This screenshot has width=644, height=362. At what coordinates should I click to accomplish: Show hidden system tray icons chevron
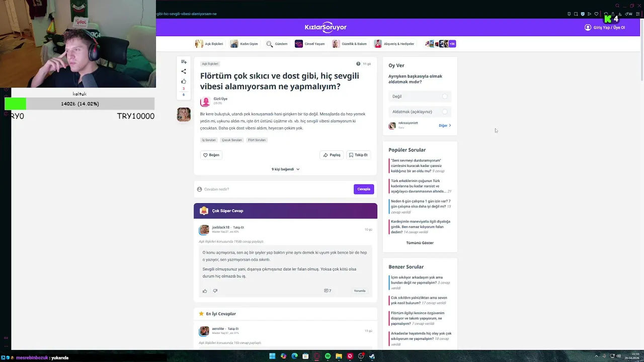pyautogui.click(x=596, y=356)
